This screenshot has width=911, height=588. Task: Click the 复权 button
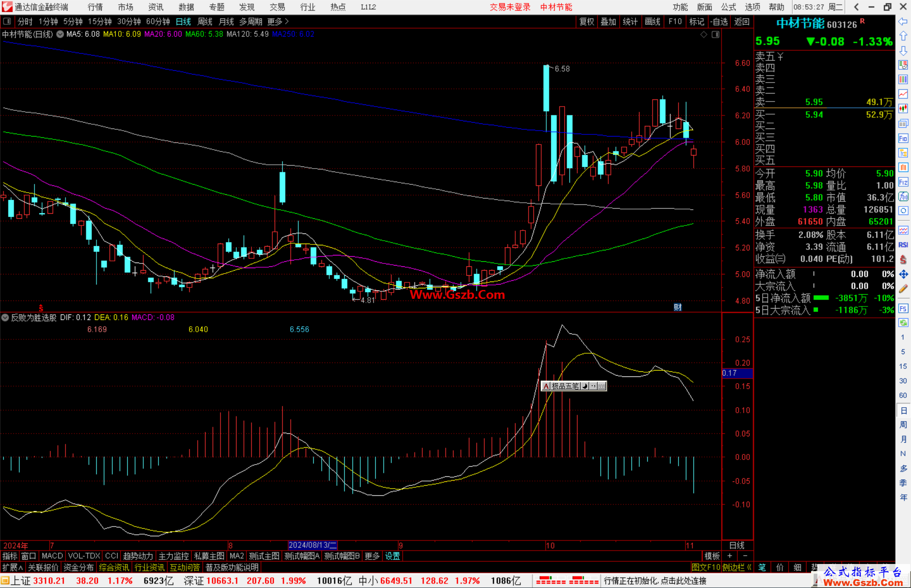[x=587, y=21]
